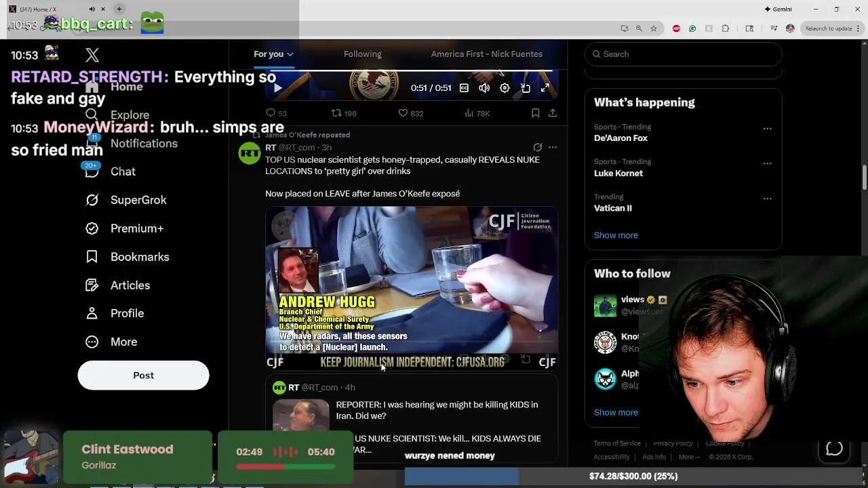Open Grok action on RT post
Viewport: 868px width, 488px height.
tap(537, 147)
